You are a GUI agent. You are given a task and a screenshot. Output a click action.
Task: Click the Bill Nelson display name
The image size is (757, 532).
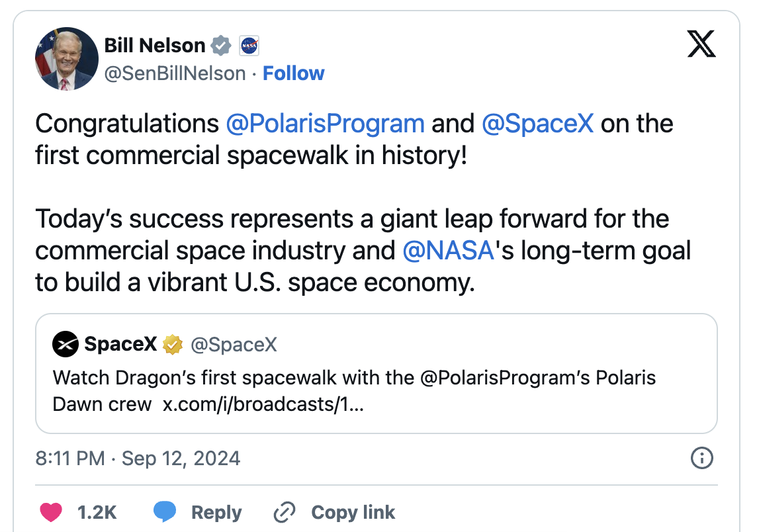tap(155, 46)
